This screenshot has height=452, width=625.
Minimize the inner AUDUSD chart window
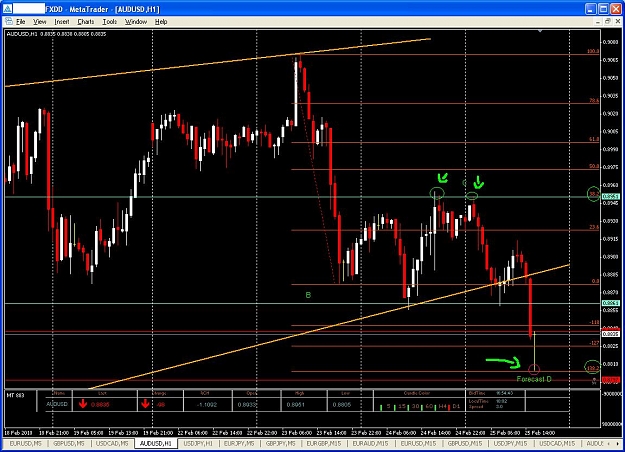point(597,22)
